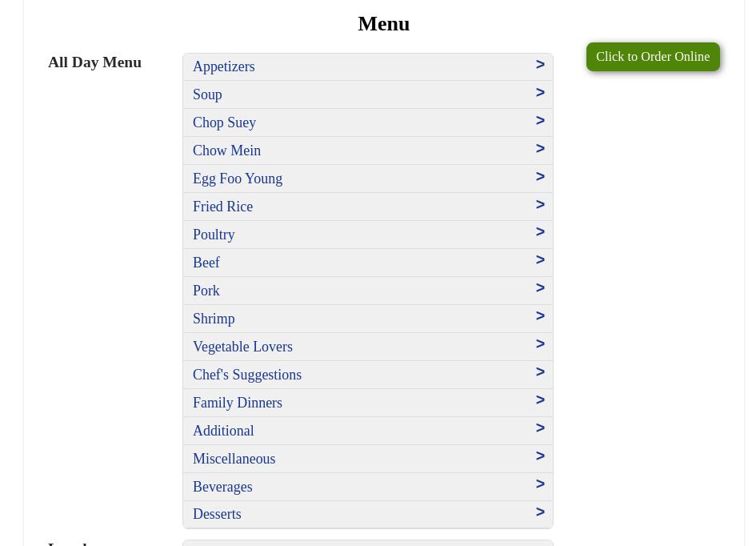Expand the Soup category chevron
Image resolution: width=756 pixels, height=546 pixels.
pyautogui.click(x=540, y=93)
